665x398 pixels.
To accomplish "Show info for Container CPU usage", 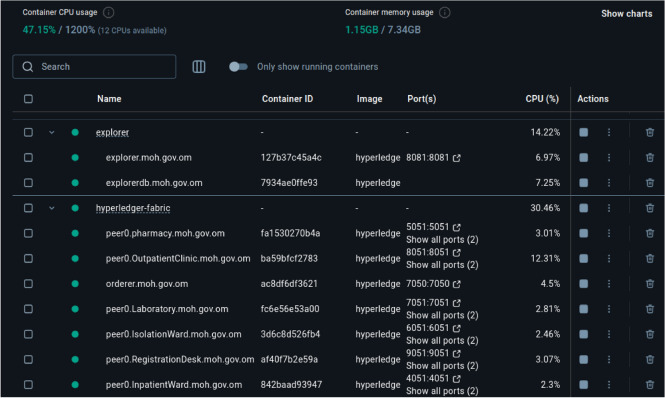I will [x=109, y=12].
